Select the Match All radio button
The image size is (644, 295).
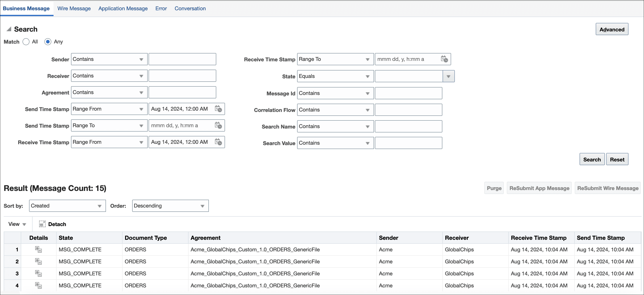point(26,42)
